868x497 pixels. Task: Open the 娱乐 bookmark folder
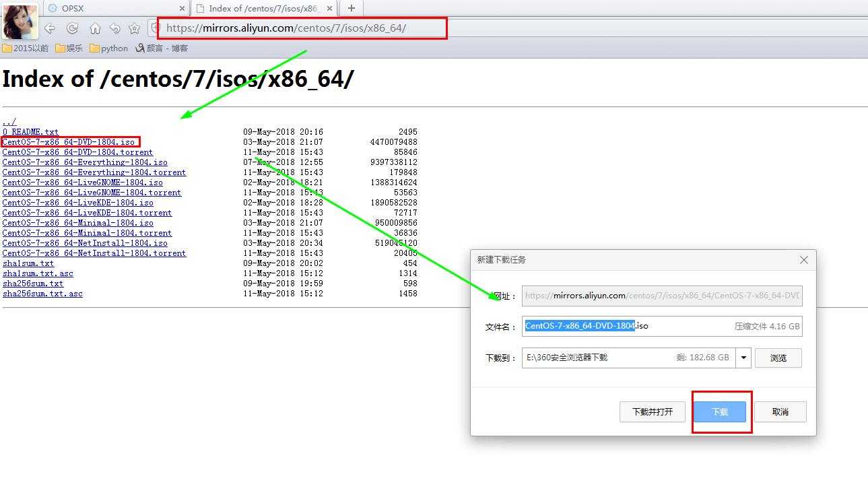point(69,48)
